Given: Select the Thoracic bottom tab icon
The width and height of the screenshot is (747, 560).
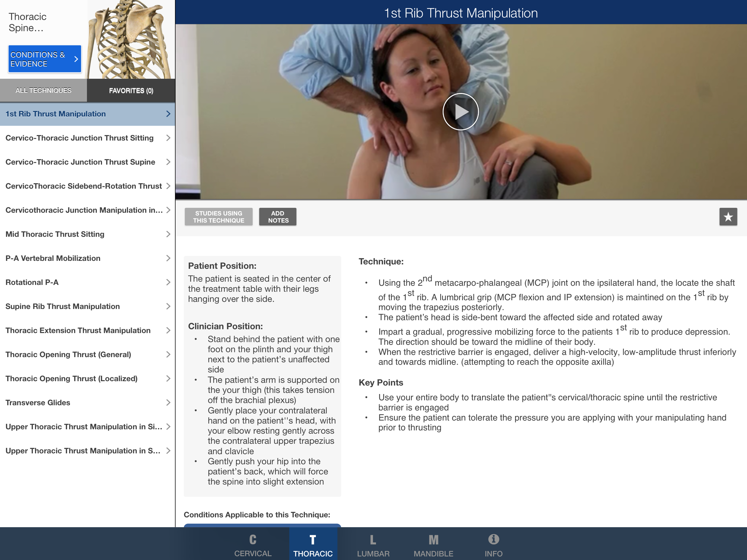Looking at the screenshot, I should 313,539.
